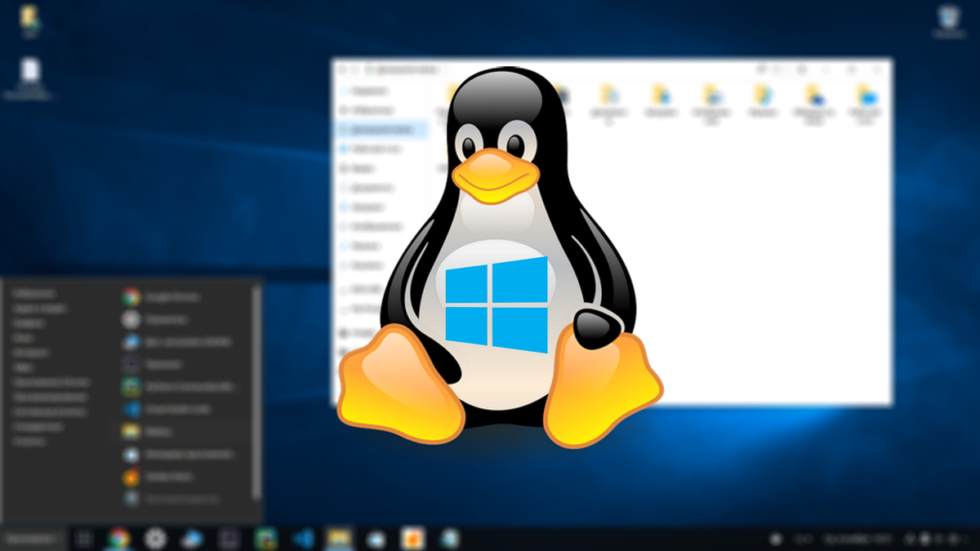Screen dimensions: 980x551
Task: Select the highlighted sidebar entry in file manager
Action: tap(381, 130)
